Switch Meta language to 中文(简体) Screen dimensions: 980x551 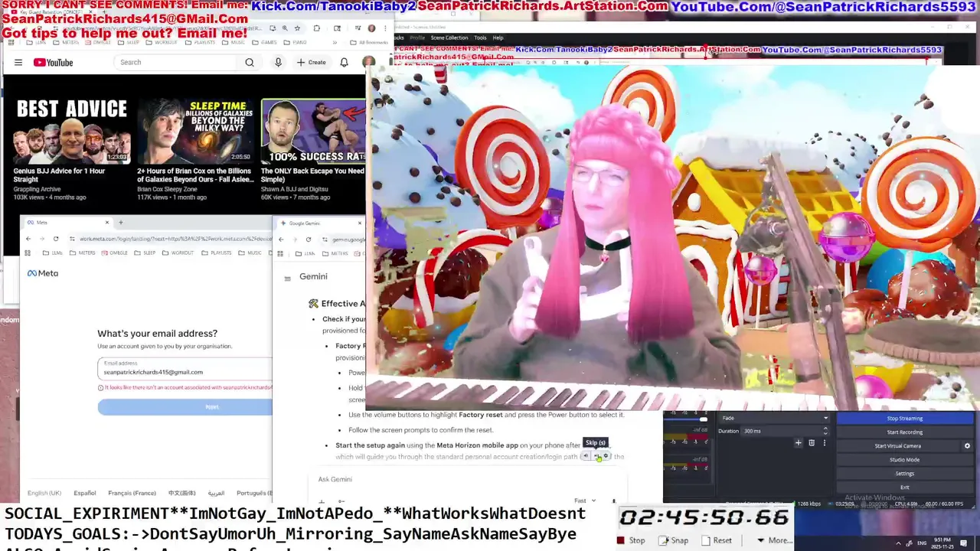click(182, 493)
